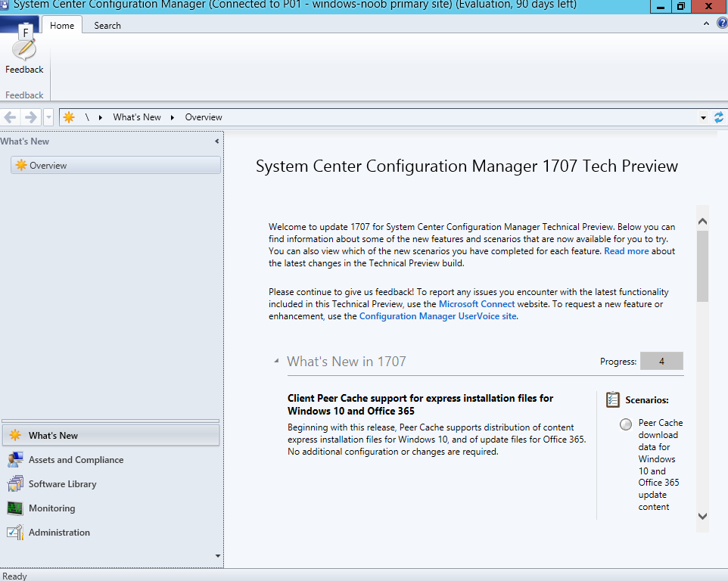Open Configuration Manager UserVoice site link
The width and height of the screenshot is (728, 581).
pos(438,316)
